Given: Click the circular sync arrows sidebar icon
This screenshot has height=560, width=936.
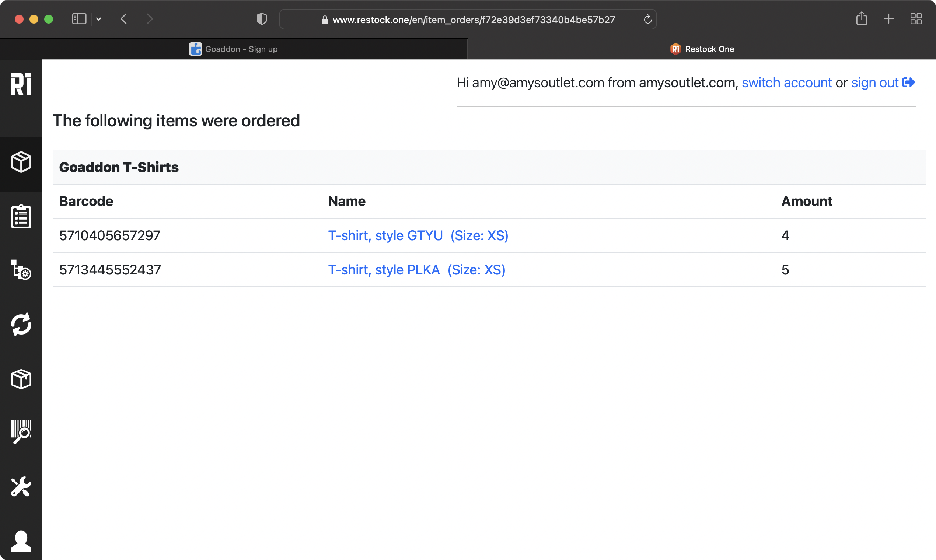Looking at the screenshot, I should [21, 324].
